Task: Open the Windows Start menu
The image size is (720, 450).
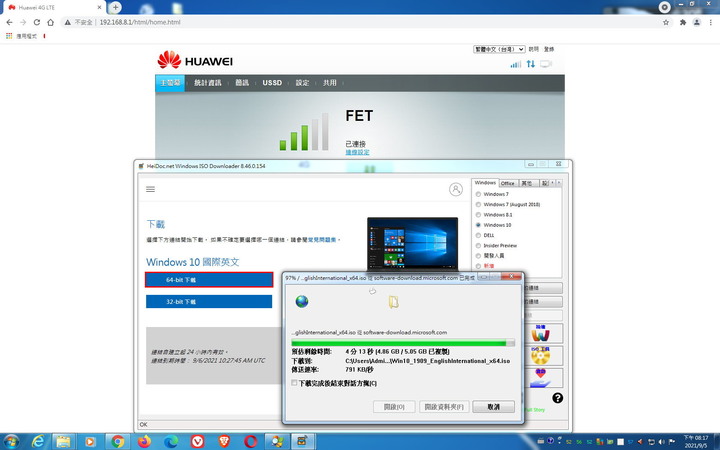Action: [11, 442]
